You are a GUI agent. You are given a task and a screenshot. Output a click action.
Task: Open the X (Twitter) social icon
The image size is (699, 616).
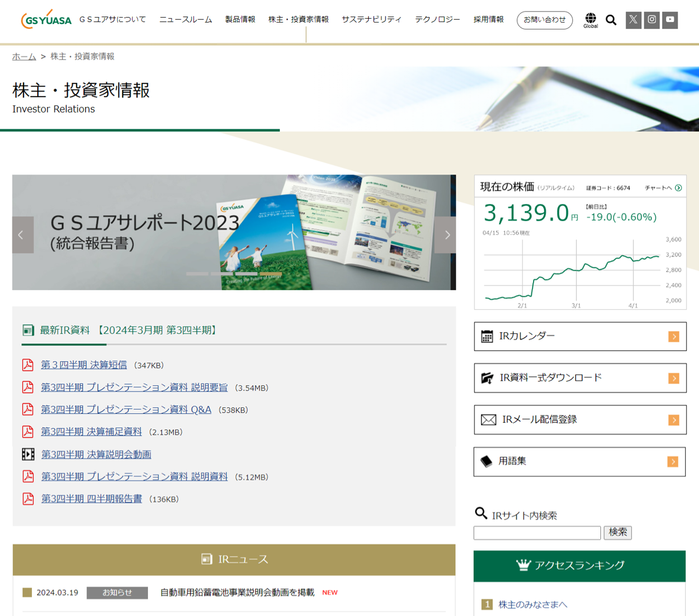[633, 20]
